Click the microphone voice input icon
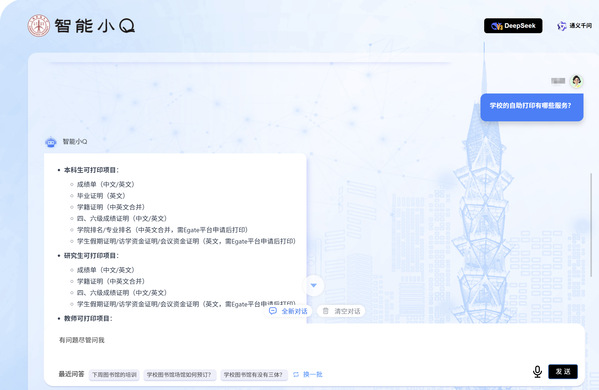 537,372
